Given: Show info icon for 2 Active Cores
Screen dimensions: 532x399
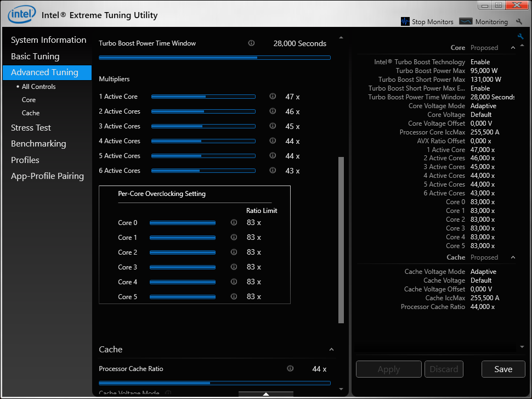Looking at the screenshot, I should click(x=273, y=111).
